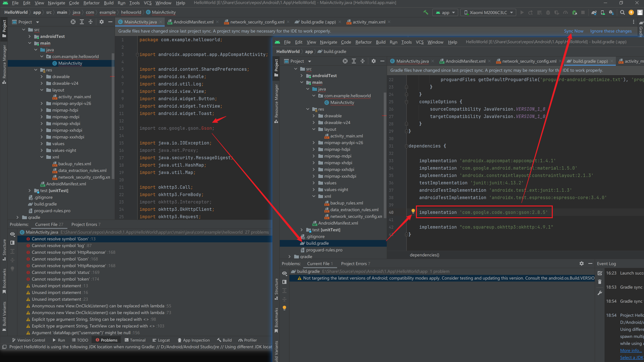Select 'Cannot resolve symbol log' problem row
644x362 pixels.
(144, 245)
